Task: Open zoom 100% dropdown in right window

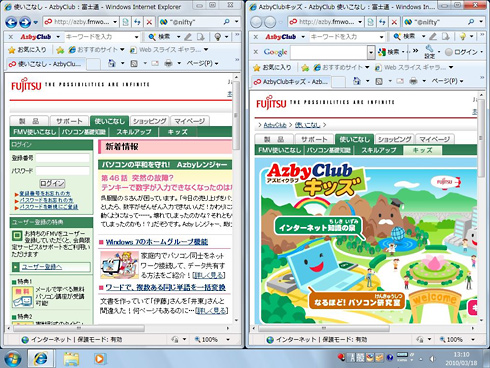Action: click(x=473, y=340)
